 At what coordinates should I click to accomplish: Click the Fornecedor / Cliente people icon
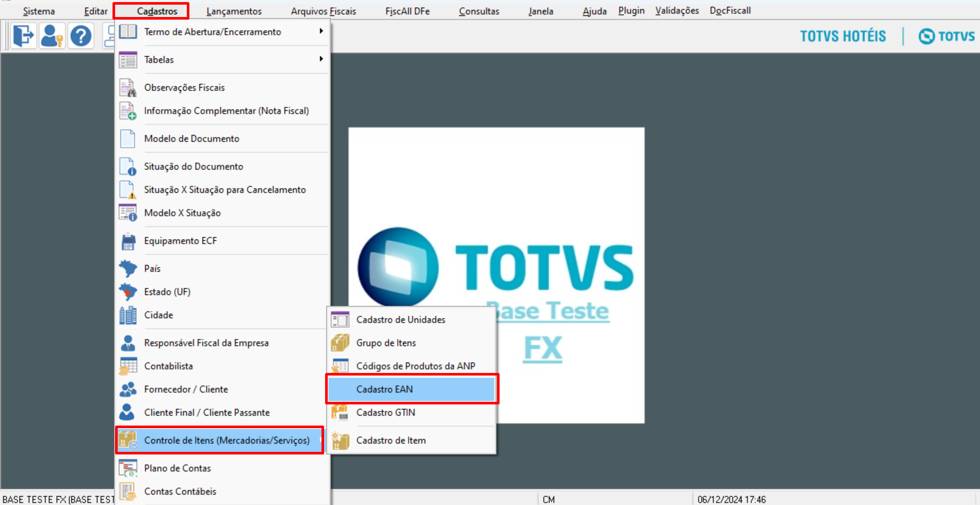[128, 389]
